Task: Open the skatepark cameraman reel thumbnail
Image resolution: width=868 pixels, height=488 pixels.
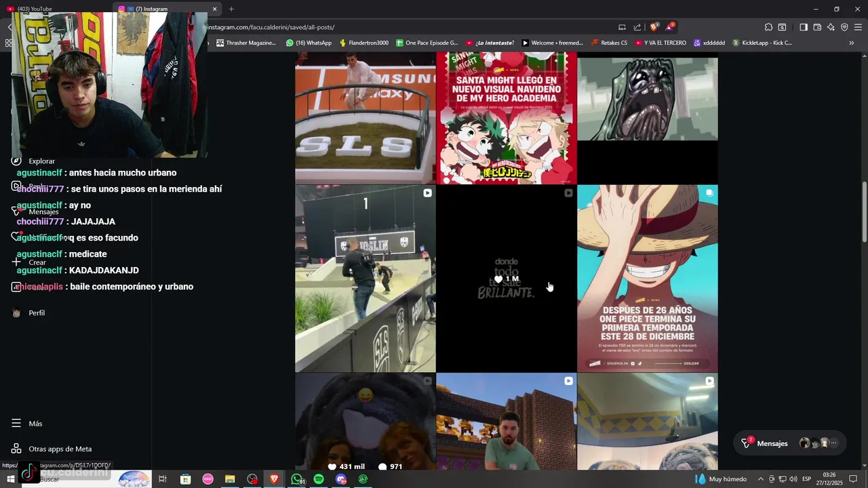Action: 365,279
